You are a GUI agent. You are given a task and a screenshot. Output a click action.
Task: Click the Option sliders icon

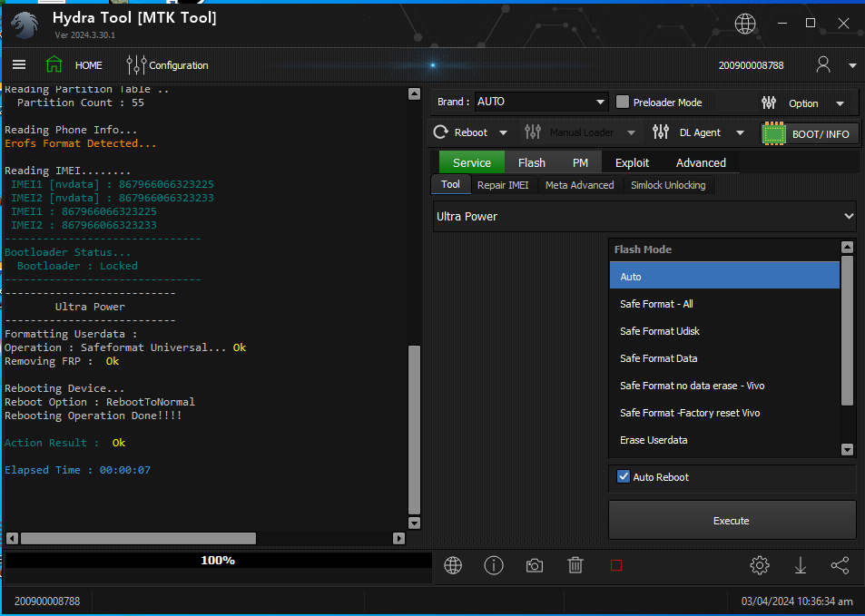pos(769,103)
